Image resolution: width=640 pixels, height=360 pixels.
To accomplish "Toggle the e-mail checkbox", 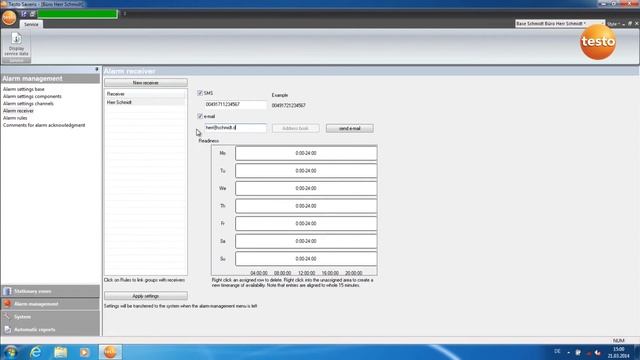I will pos(200,116).
